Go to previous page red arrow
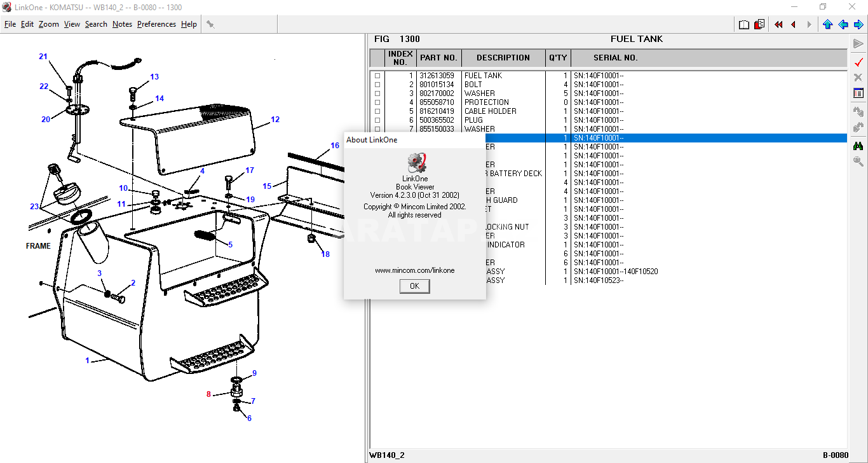 [794, 24]
